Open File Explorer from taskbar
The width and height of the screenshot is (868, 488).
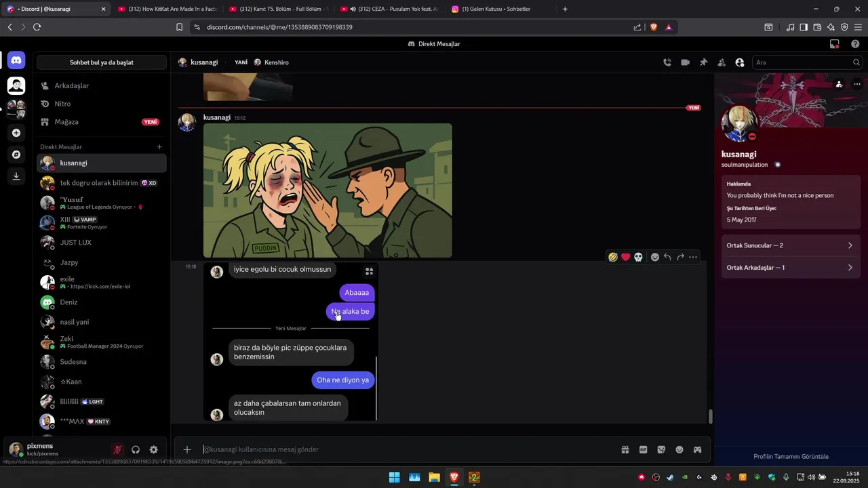tap(434, 477)
